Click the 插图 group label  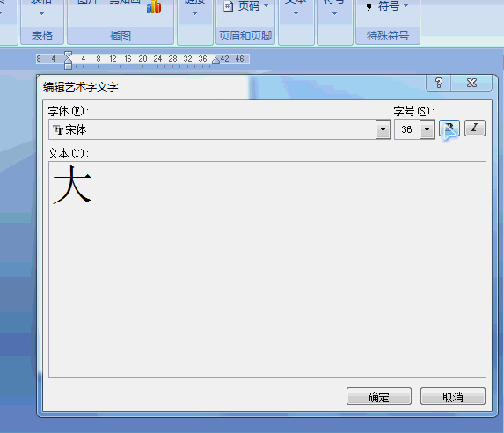pyautogui.click(x=121, y=35)
